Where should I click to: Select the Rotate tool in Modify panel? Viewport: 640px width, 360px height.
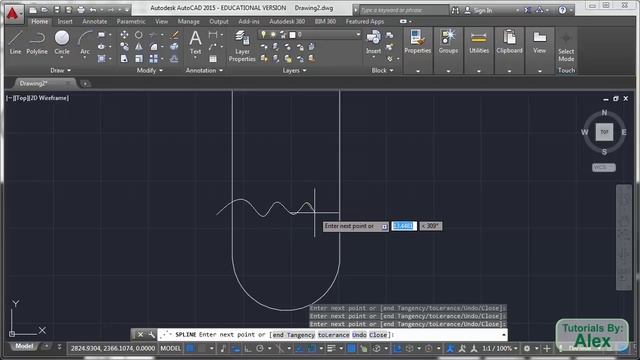point(139,35)
